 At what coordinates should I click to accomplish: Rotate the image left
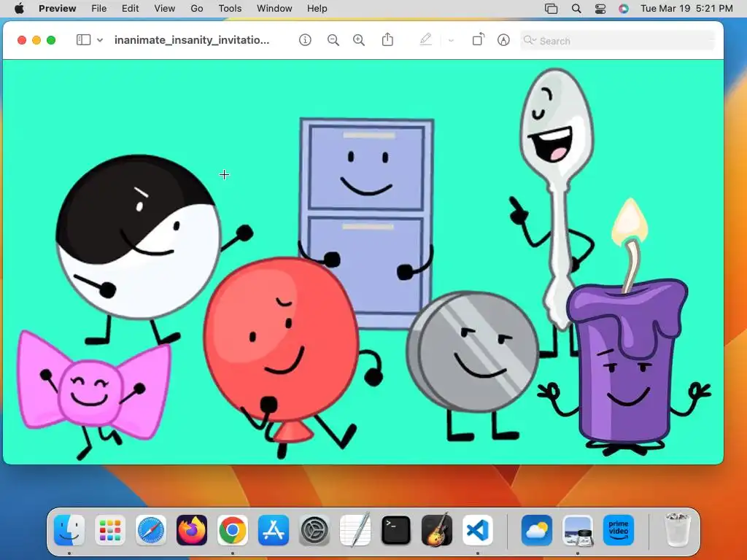(479, 39)
